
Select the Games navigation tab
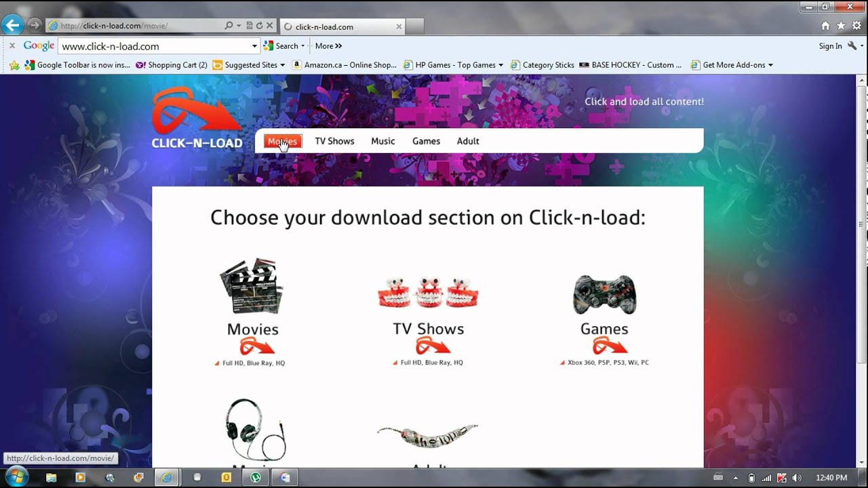(426, 141)
